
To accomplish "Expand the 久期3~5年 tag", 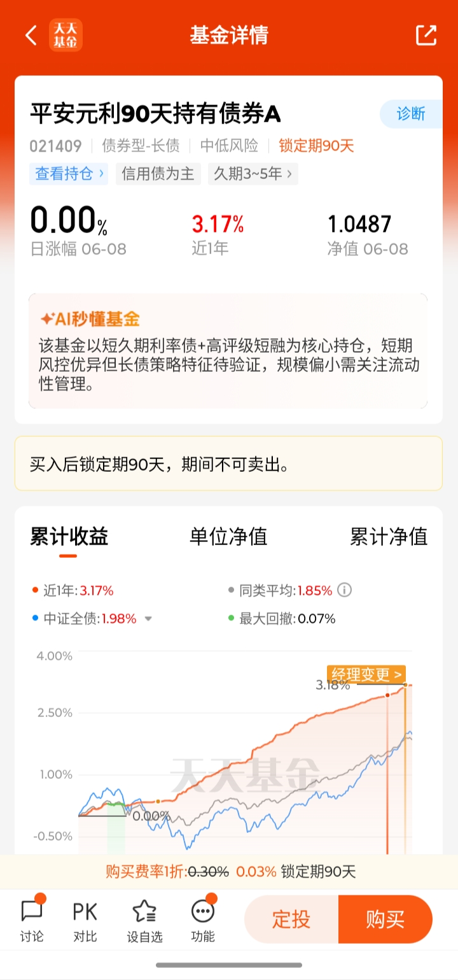I will point(253,174).
